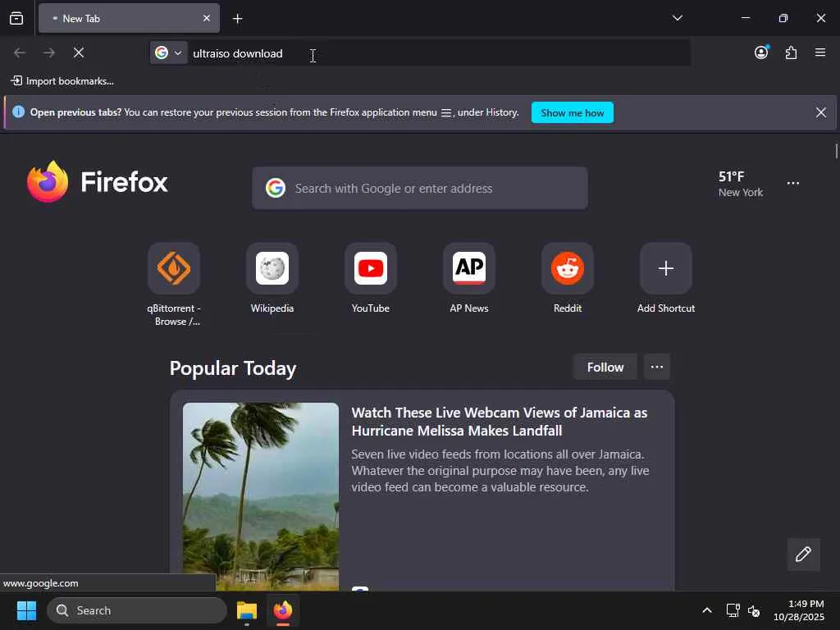
Task: Click the Search with Google field
Action: [420, 188]
